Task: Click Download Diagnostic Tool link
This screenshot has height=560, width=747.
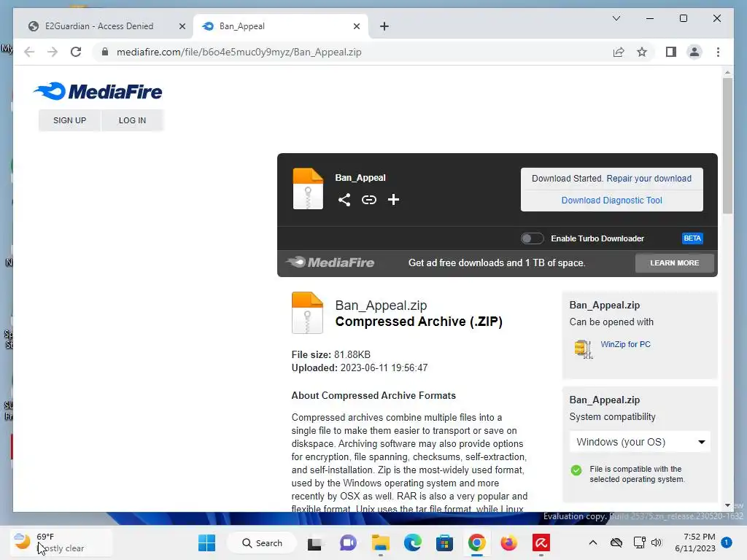Action: pos(612,201)
